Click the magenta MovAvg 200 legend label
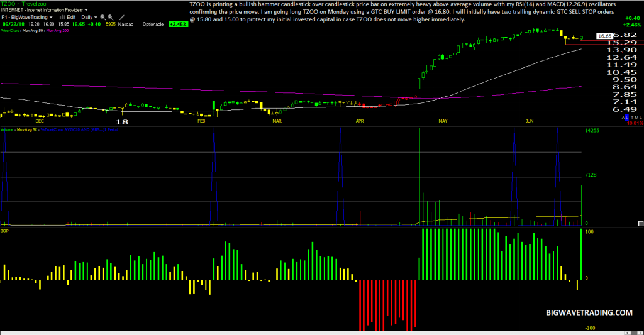 click(57, 31)
